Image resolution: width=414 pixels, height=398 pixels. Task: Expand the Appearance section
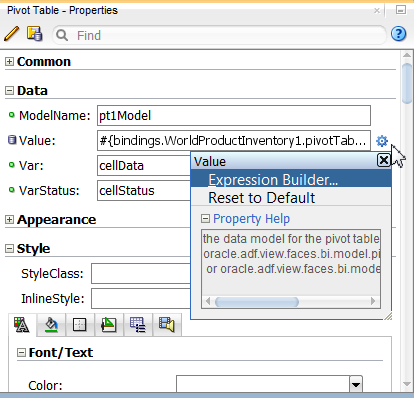(x=9, y=220)
